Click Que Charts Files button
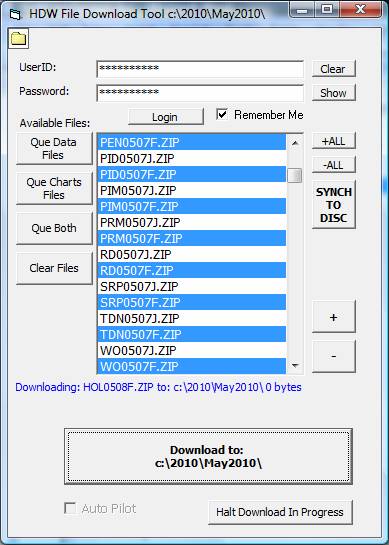The width and height of the screenshot is (389, 545). [54, 188]
